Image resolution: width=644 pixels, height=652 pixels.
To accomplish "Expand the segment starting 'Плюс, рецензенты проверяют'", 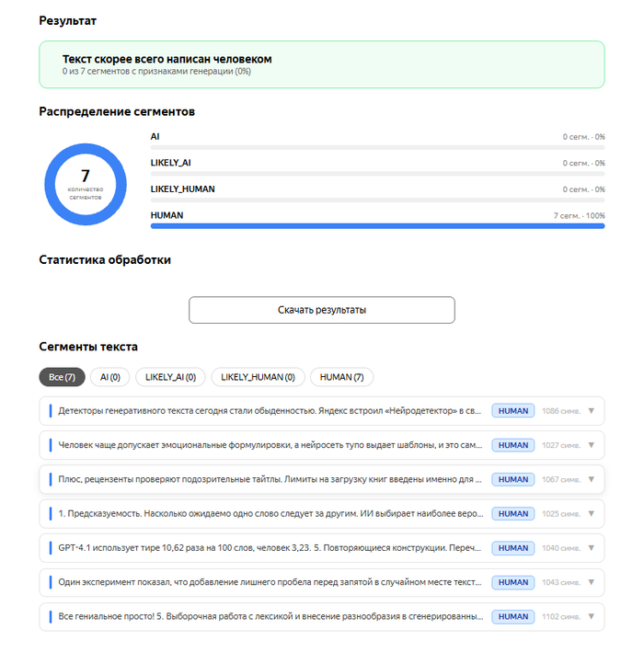I will [592, 479].
